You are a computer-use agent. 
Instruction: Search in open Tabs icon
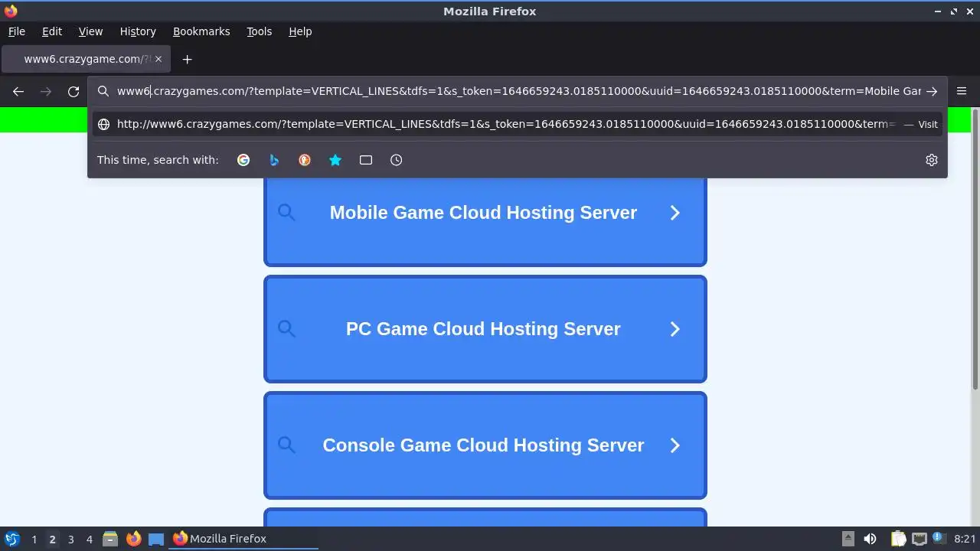[x=366, y=160]
